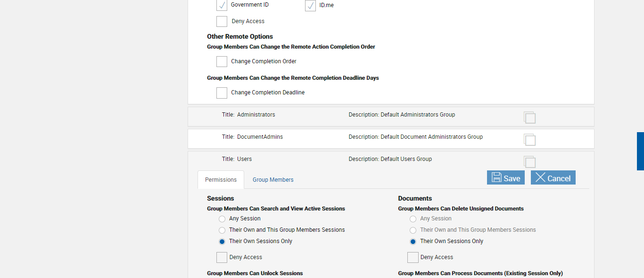Save the Users group permissions

pyautogui.click(x=505, y=177)
